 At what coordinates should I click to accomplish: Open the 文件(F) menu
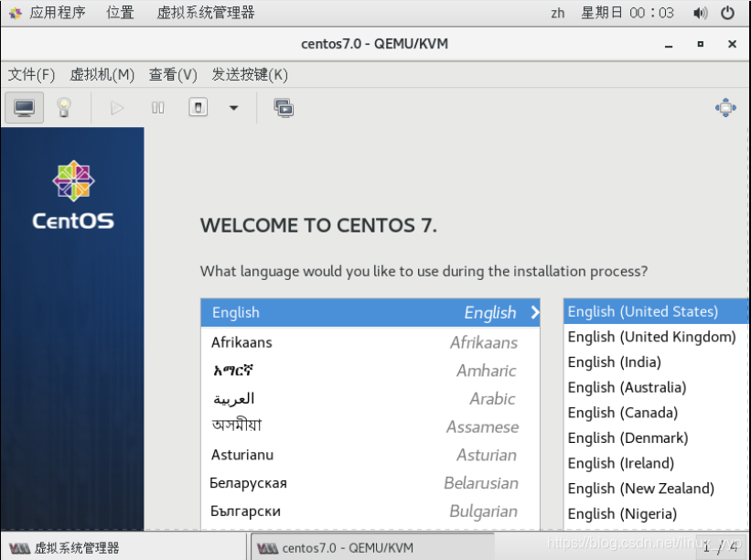coord(32,75)
